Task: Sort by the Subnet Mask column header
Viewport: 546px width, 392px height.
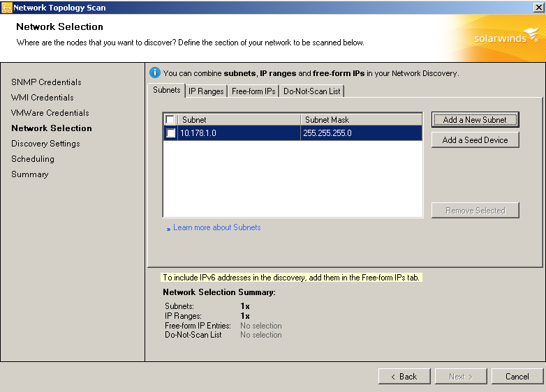Action: click(x=361, y=120)
